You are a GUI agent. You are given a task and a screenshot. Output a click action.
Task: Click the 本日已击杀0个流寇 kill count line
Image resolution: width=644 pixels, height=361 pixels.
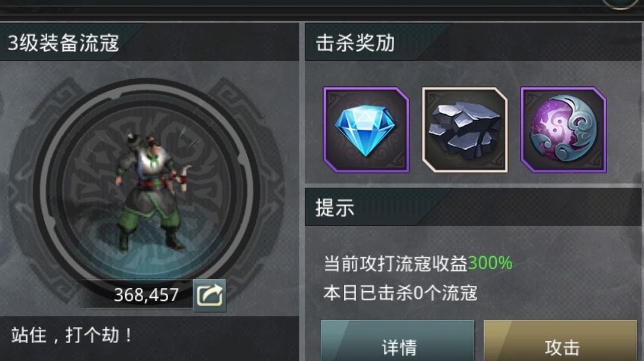(400, 293)
